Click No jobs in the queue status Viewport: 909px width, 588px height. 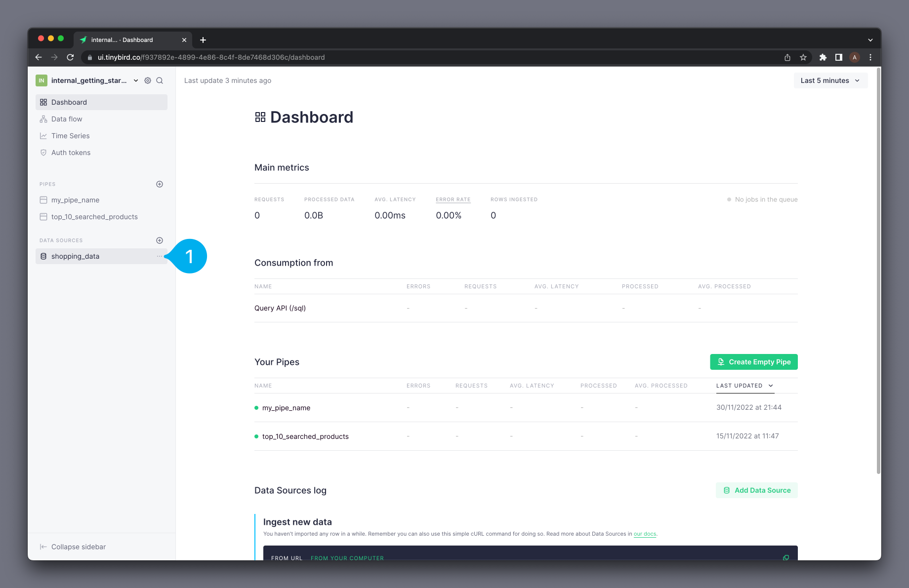(762, 199)
